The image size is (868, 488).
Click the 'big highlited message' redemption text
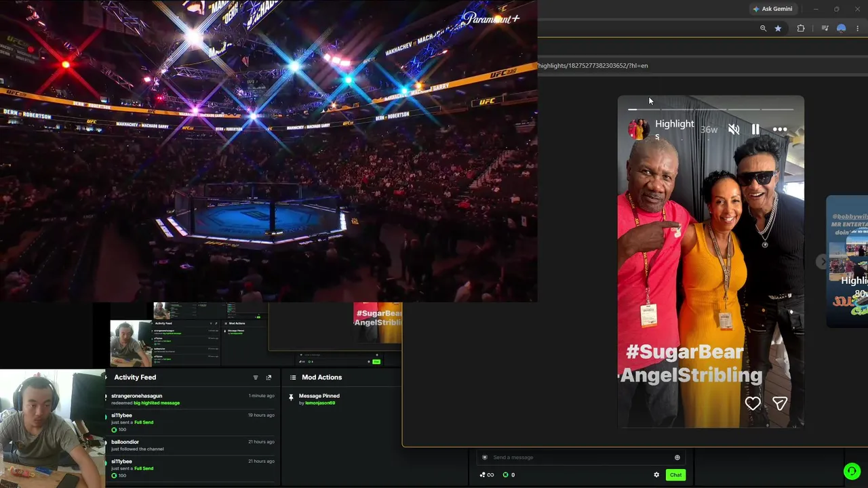pyautogui.click(x=157, y=403)
